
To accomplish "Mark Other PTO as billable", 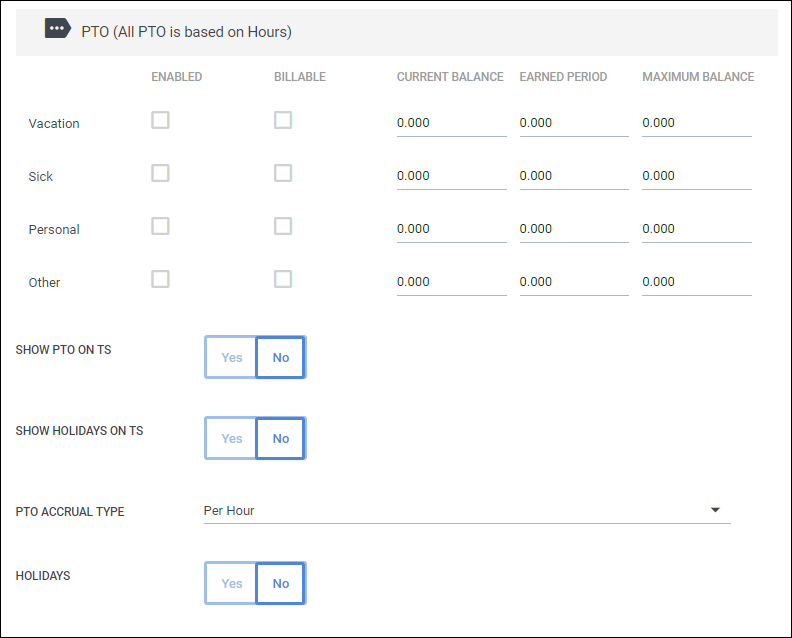I will (283, 279).
